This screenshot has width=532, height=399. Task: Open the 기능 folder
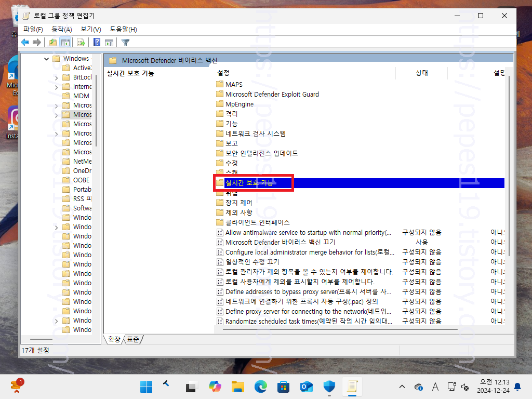(x=227, y=124)
